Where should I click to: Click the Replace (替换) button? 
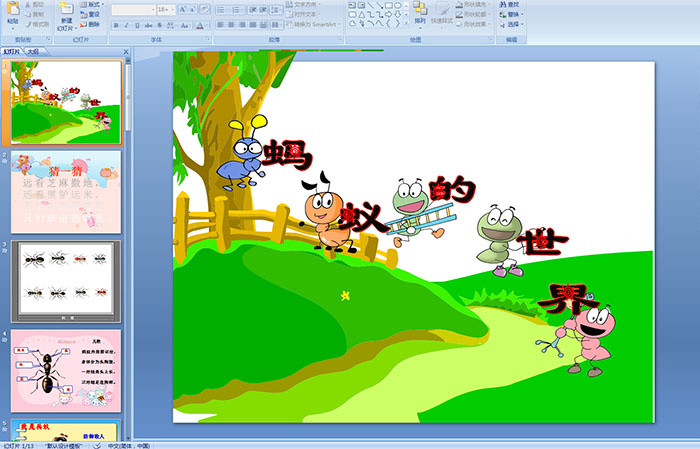coord(513,14)
